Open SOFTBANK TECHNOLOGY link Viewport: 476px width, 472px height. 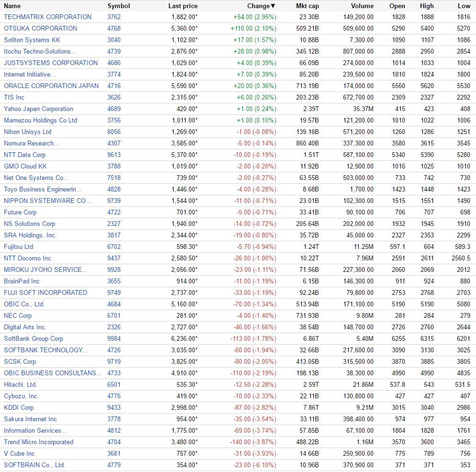coord(45,350)
